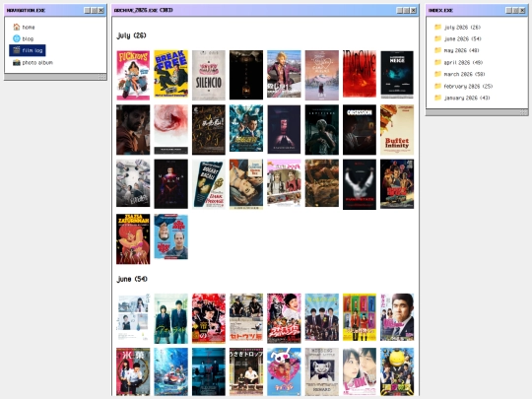This screenshot has width=532, height=399.
Task: Open the white and red swirl poster
Action: [x=171, y=129]
